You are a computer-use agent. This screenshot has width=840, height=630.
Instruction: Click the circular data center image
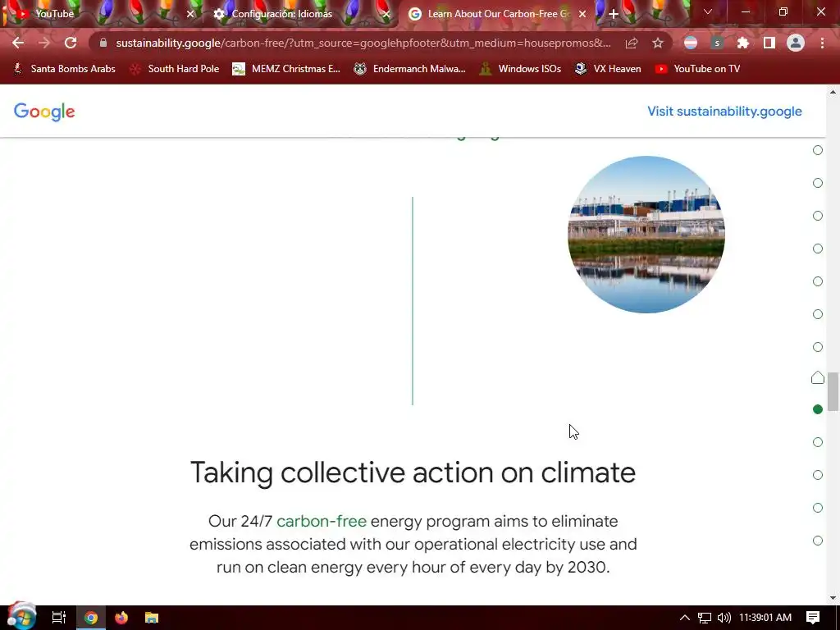[x=646, y=235]
